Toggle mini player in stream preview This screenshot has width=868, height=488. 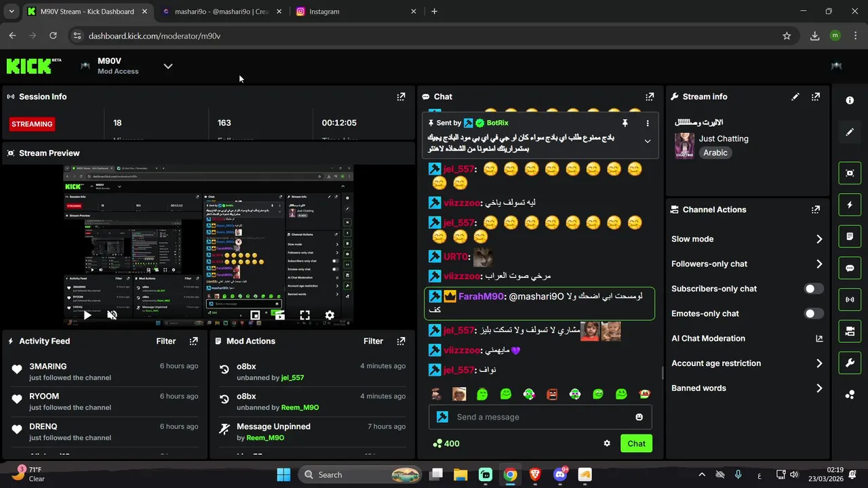coord(255,315)
